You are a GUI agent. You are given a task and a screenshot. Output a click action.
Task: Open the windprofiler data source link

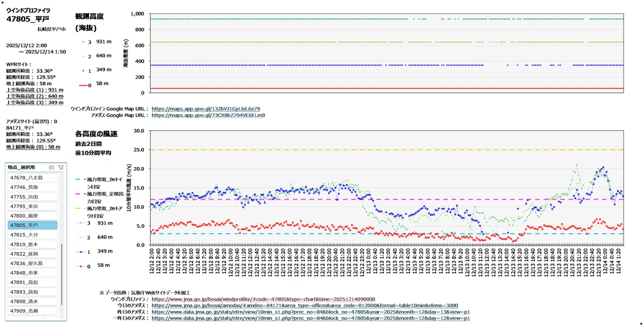point(264,299)
